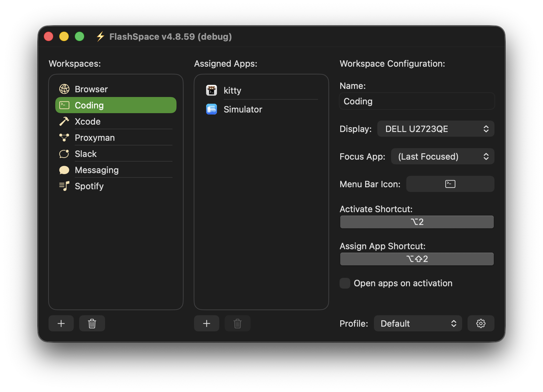Delete the selected assigned app
Image resolution: width=543 pixels, height=392 pixels.
pyautogui.click(x=237, y=323)
